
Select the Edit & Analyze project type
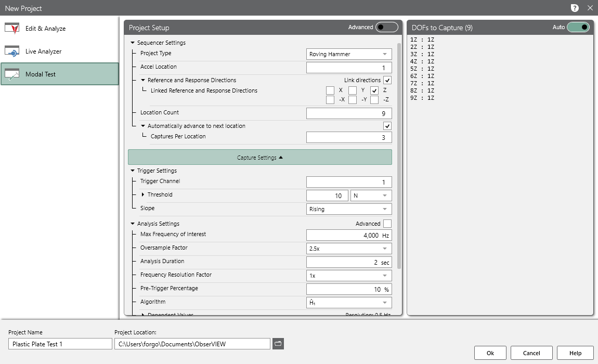(59, 29)
